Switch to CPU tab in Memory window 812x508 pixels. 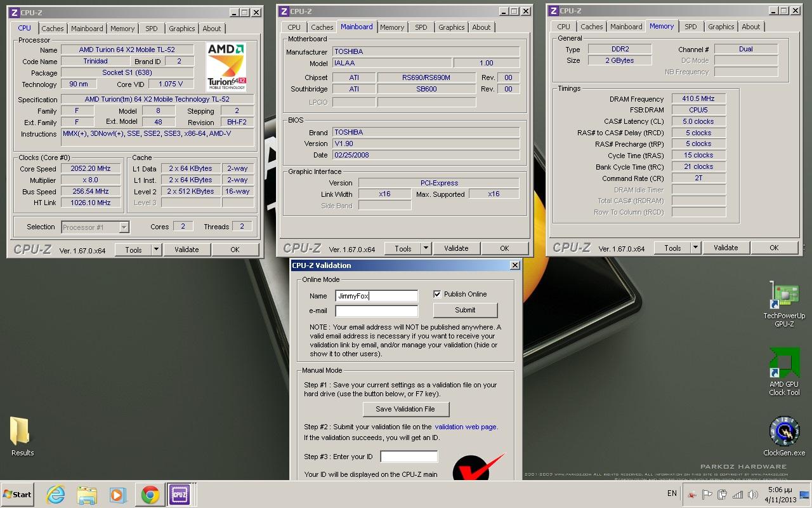pos(563,27)
